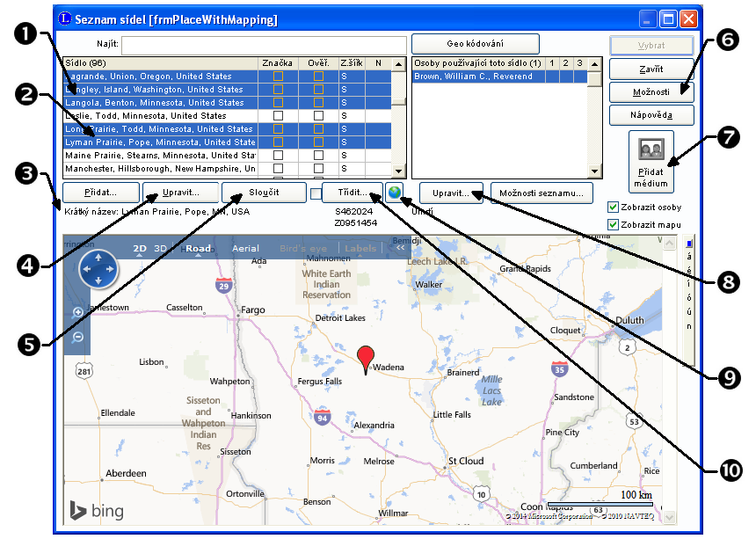Open the Třídit sorting options
Screen dimensions: 756x539
pyautogui.click(x=353, y=193)
